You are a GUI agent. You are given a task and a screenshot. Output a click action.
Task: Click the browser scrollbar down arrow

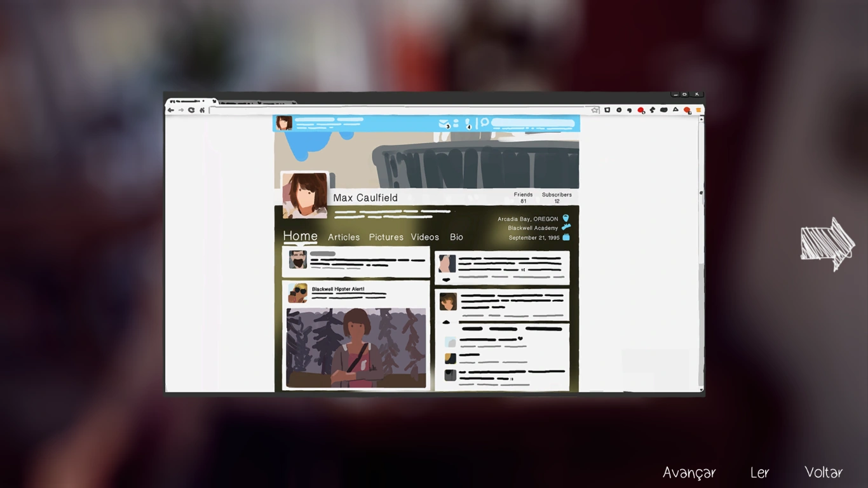[701, 390]
